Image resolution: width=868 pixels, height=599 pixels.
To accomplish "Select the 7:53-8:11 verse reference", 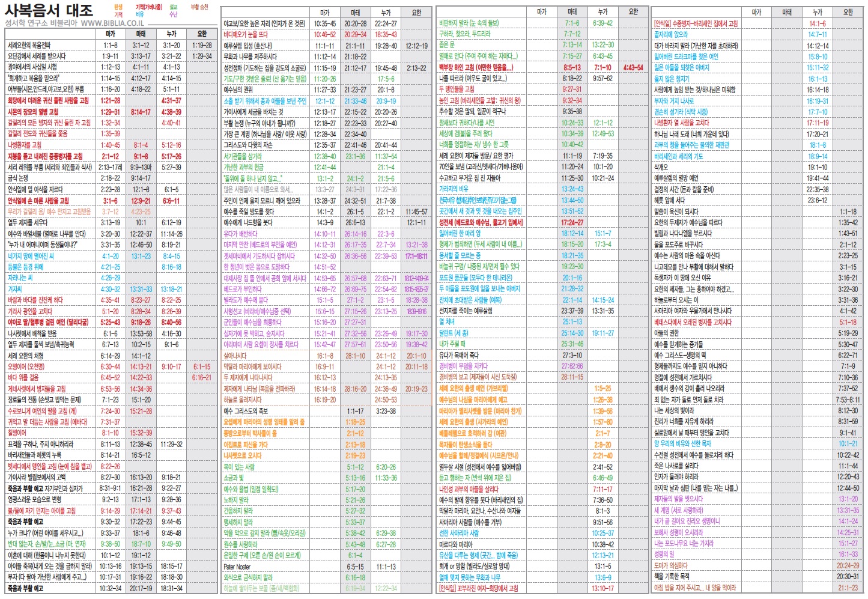I will click(848, 400).
